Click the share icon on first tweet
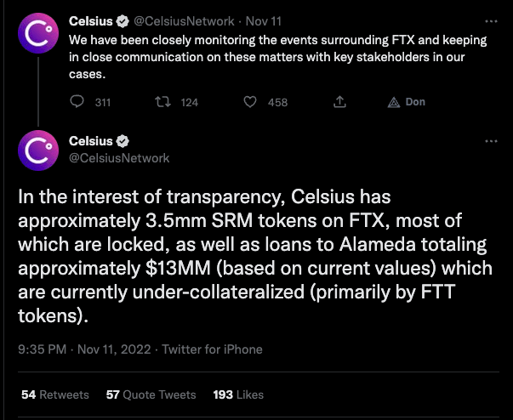Viewport: 513px width, 420px height. [x=339, y=103]
